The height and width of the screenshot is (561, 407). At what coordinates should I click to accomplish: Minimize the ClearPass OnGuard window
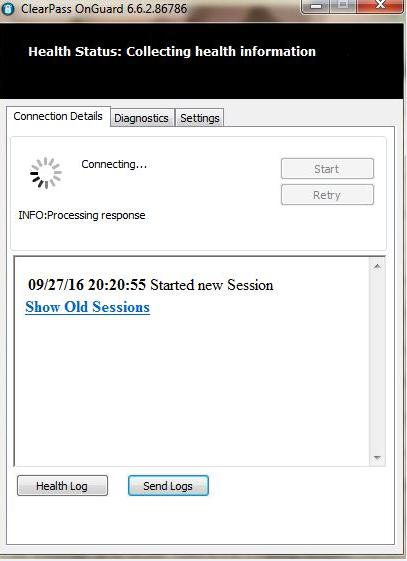point(316,6)
